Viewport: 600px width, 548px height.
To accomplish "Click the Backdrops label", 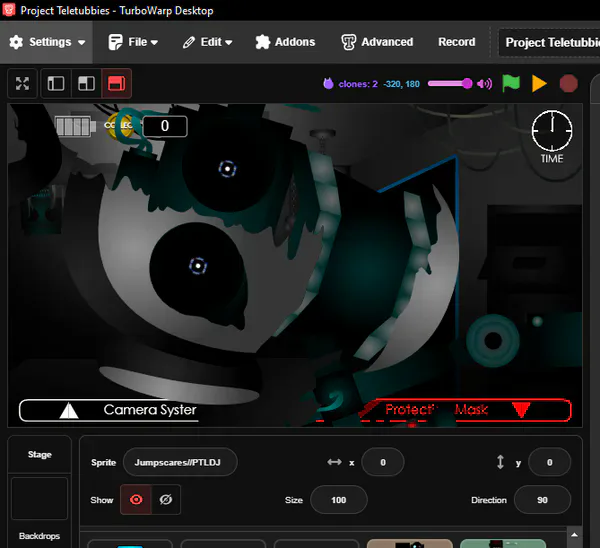I will coord(39,536).
